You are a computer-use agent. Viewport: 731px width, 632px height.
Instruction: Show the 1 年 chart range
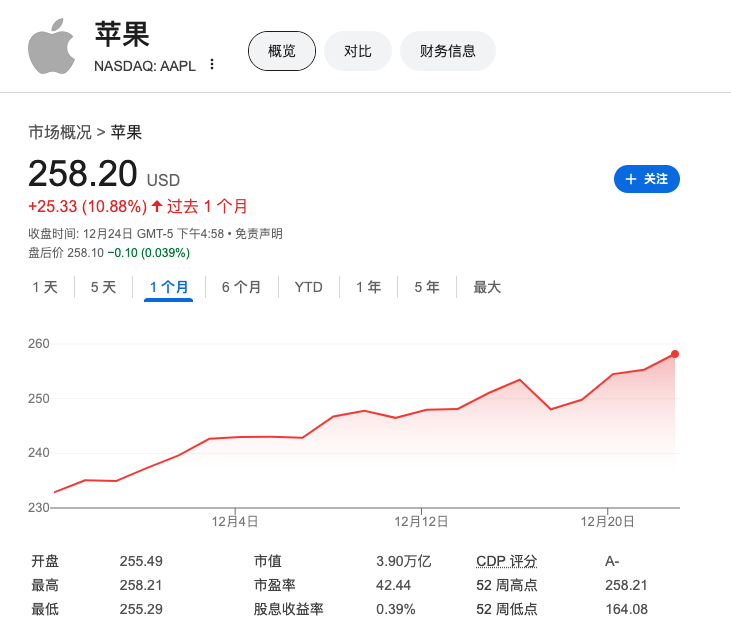coord(369,287)
